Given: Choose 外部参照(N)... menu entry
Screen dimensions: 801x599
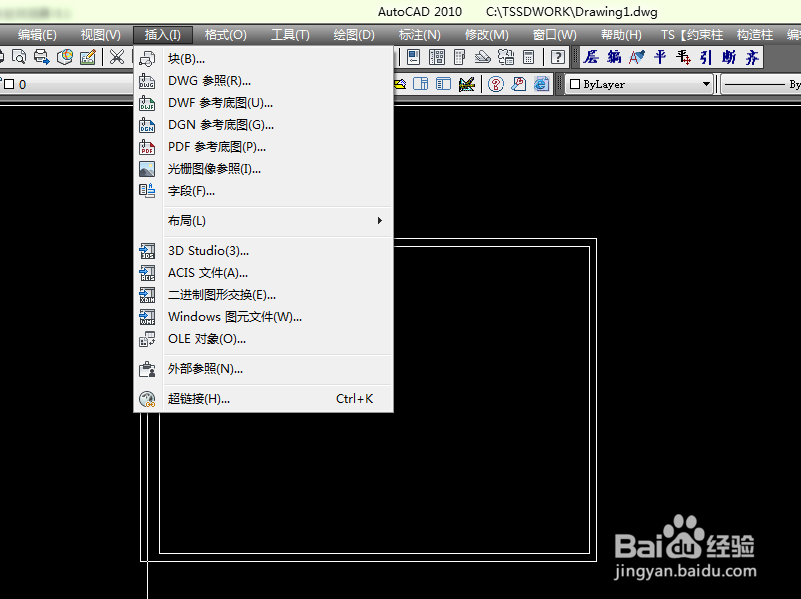Looking at the screenshot, I should [x=264, y=369].
